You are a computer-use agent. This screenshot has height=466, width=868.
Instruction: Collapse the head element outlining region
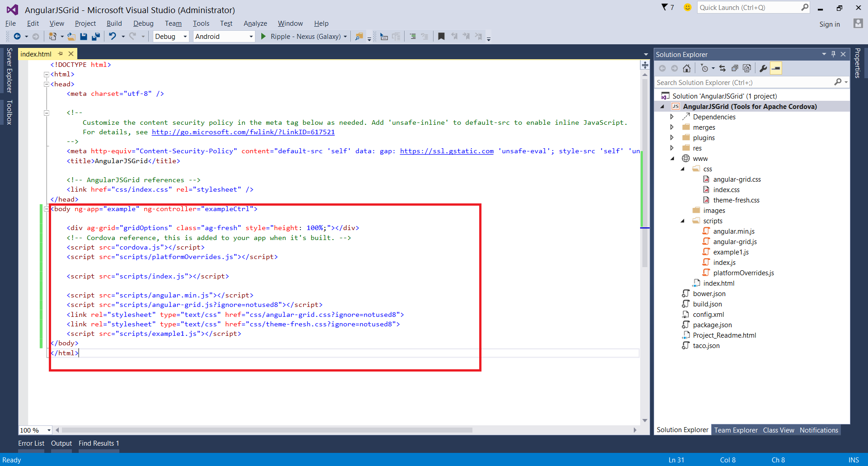coord(46,84)
